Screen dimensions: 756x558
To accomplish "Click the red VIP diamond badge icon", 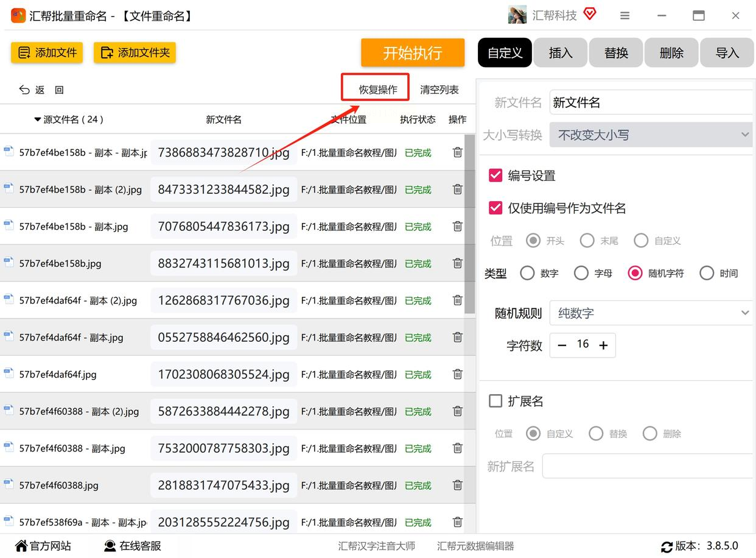I will [589, 14].
